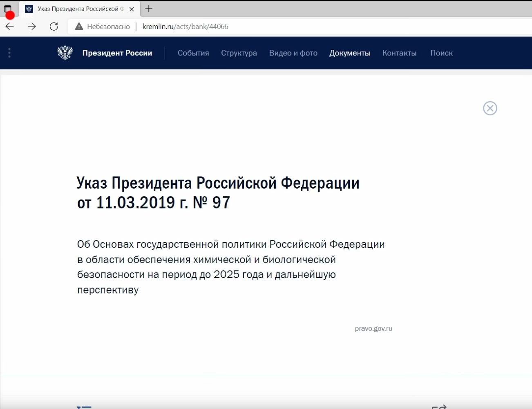Open the 'Структура' menu section
The height and width of the screenshot is (409, 532).
point(239,53)
